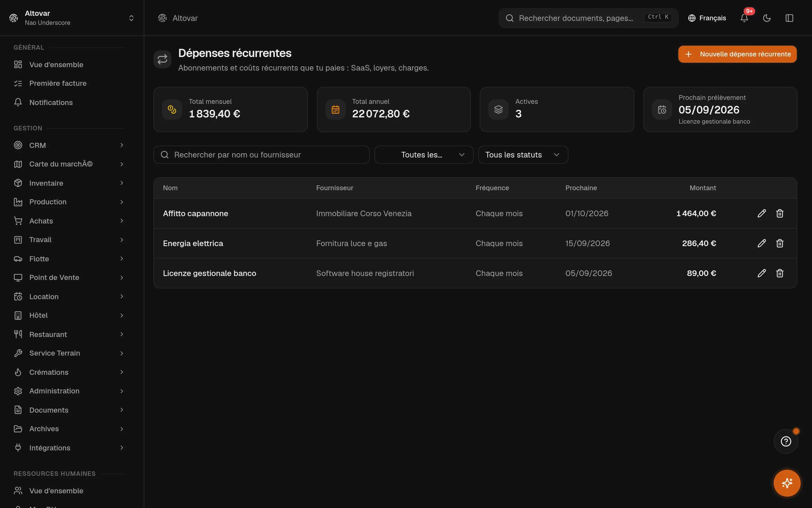
Task: Open the help question mark button
Action: (786, 441)
